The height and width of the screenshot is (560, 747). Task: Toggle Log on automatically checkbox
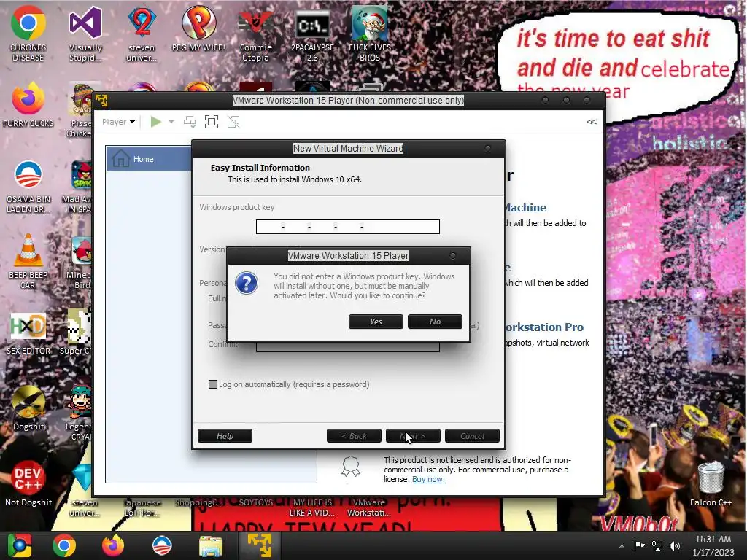pos(213,384)
